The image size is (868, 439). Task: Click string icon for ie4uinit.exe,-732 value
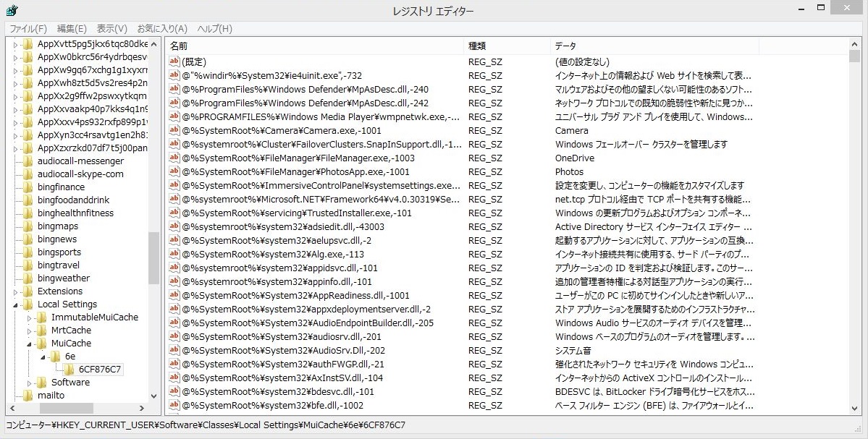pyautogui.click(x=174, y=75)
